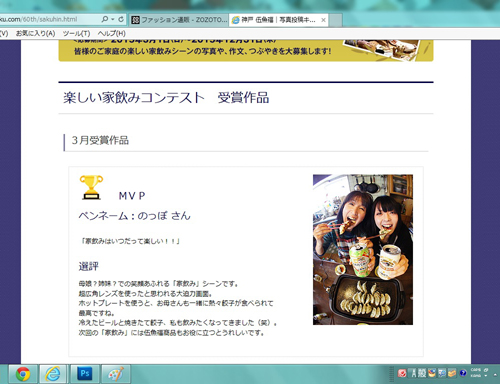Click the refresh icon in address bar
The height and width of the screenshot is (384, 500).
coord(121,19)
